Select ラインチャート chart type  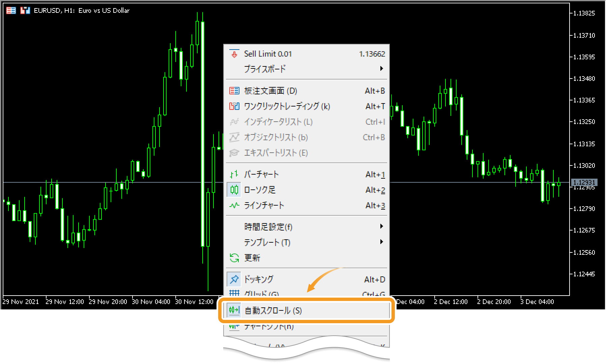click(x=307, y=205)
